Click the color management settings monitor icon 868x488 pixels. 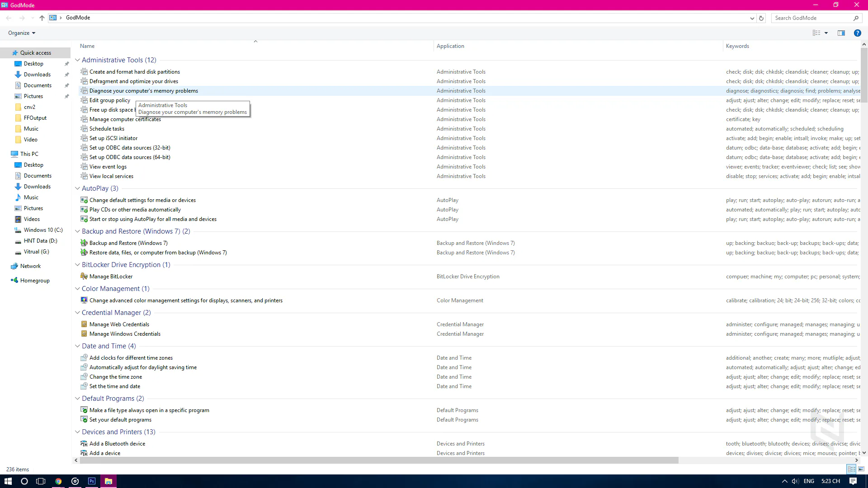(84, 300)
